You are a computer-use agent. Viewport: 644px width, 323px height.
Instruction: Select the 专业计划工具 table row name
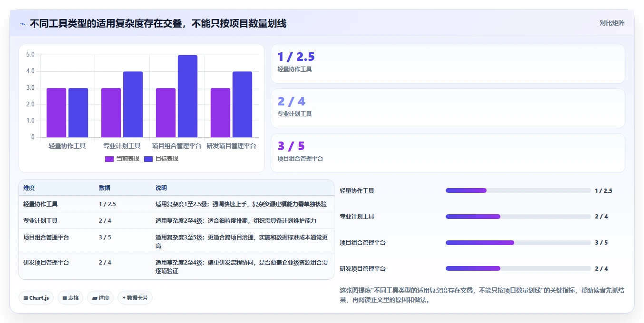(x=40, y=221)
